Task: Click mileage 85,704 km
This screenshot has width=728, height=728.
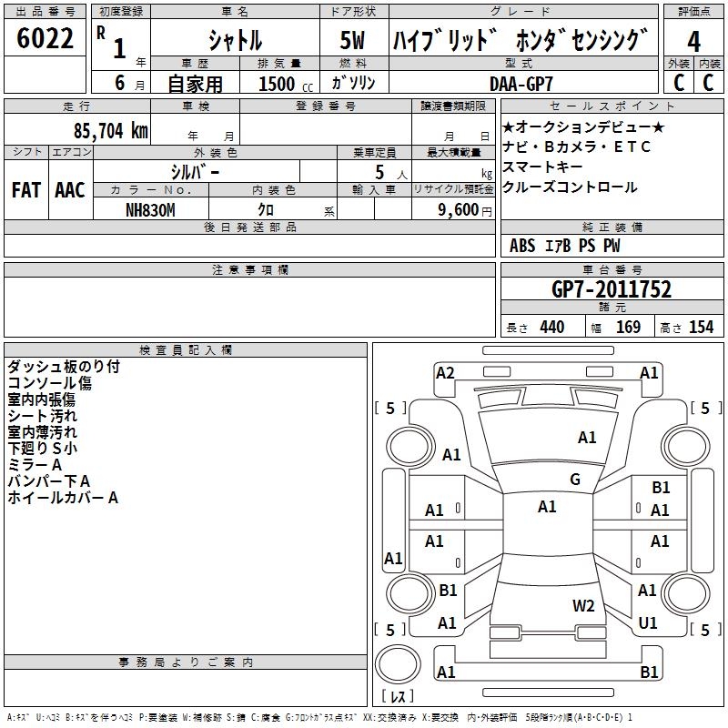Action: pyautogui.click(x=110, y=131)
